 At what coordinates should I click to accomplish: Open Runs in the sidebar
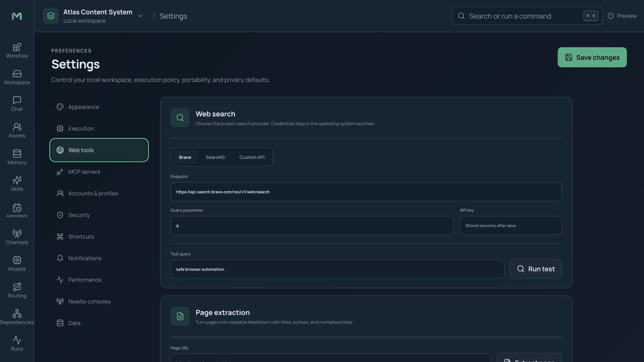tap(17, 343)
